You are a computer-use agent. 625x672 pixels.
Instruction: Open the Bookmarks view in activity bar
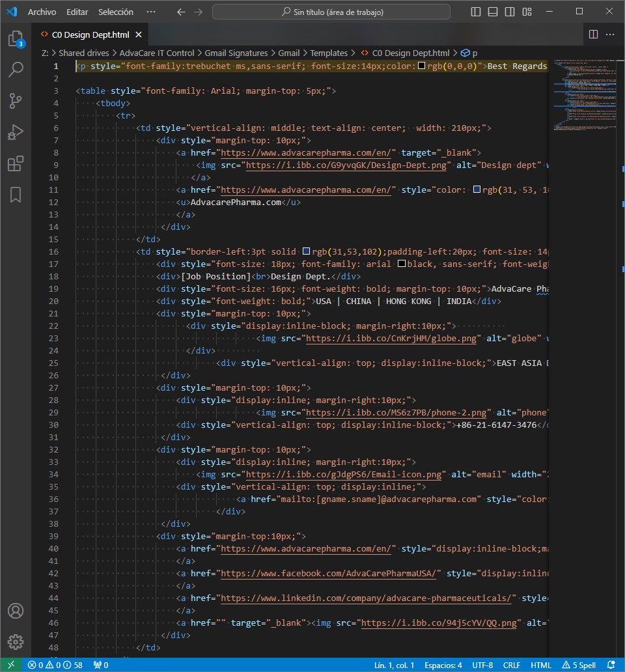click(x=16, y=195)
